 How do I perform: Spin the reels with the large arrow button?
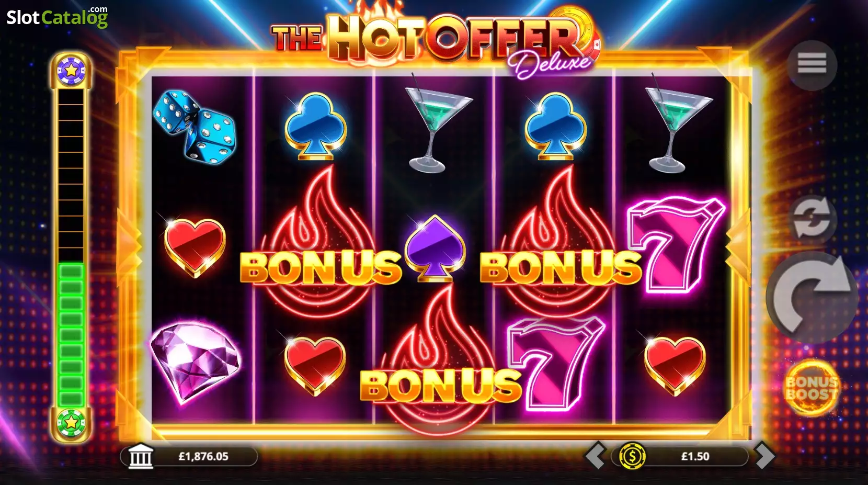click(x=812, y=297)
